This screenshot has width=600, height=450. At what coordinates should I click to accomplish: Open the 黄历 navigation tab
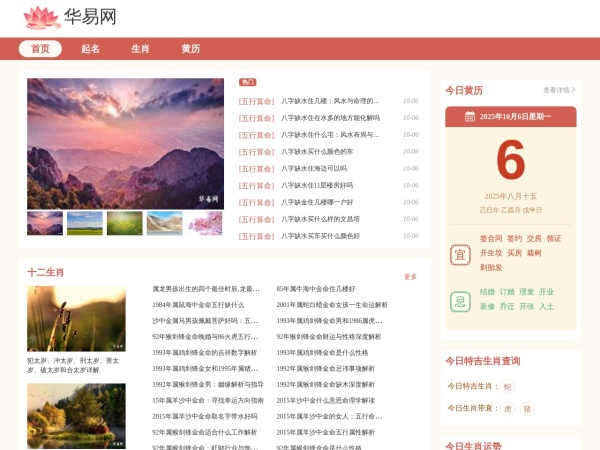[191, 49]
